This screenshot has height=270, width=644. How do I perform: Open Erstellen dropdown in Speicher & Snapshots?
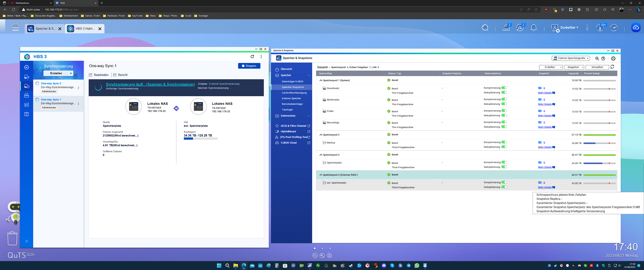click(x=551, y=67)
